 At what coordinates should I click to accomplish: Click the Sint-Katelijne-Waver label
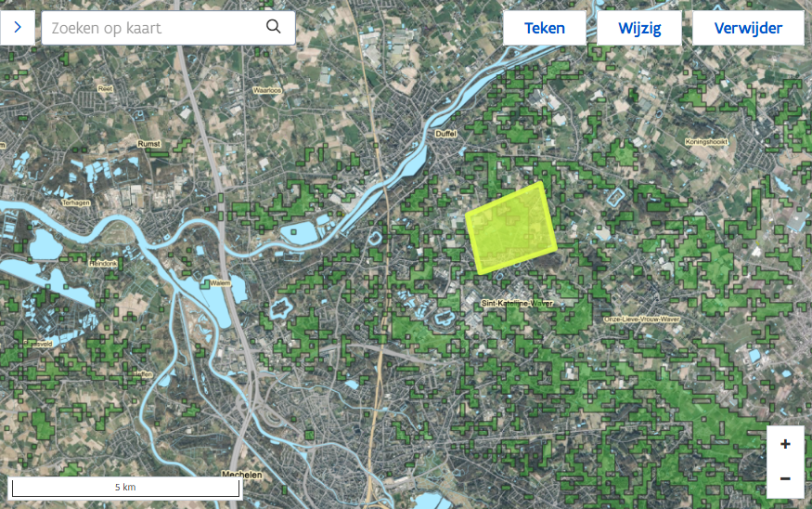[x=517, y=303]
